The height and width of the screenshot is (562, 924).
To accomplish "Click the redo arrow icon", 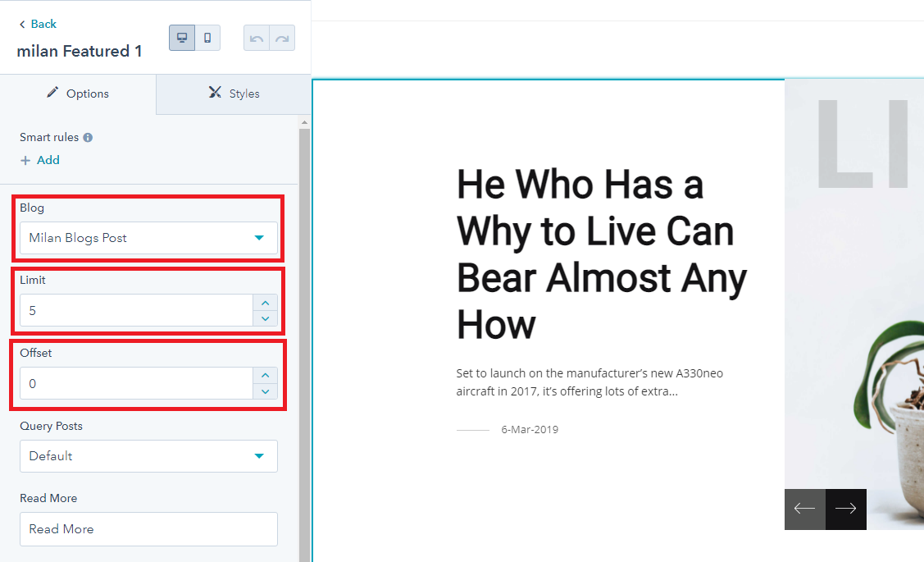I will [282, 39].
